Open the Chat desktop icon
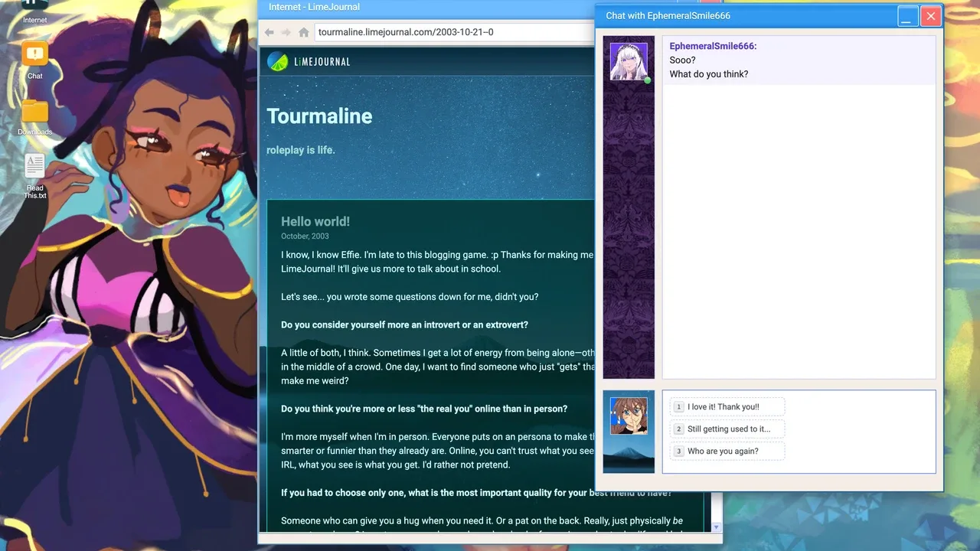Screen dimensions: 980x551 (x=34, y=55)
